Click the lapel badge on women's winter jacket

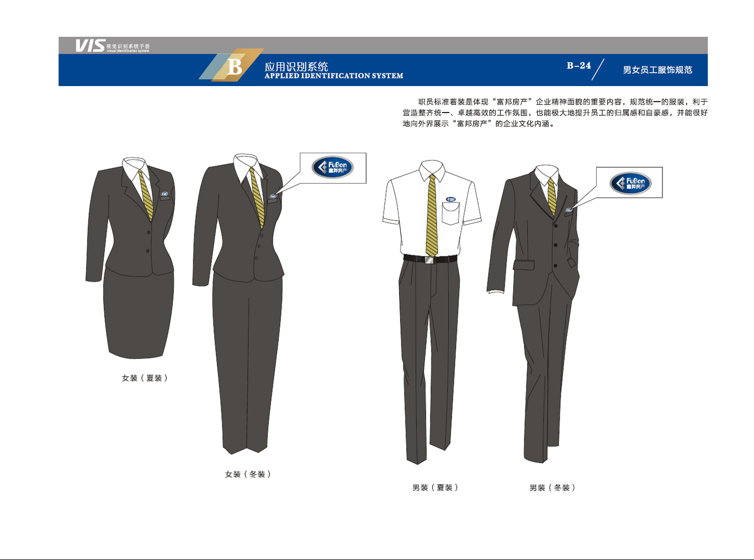(x=272, y=196)
